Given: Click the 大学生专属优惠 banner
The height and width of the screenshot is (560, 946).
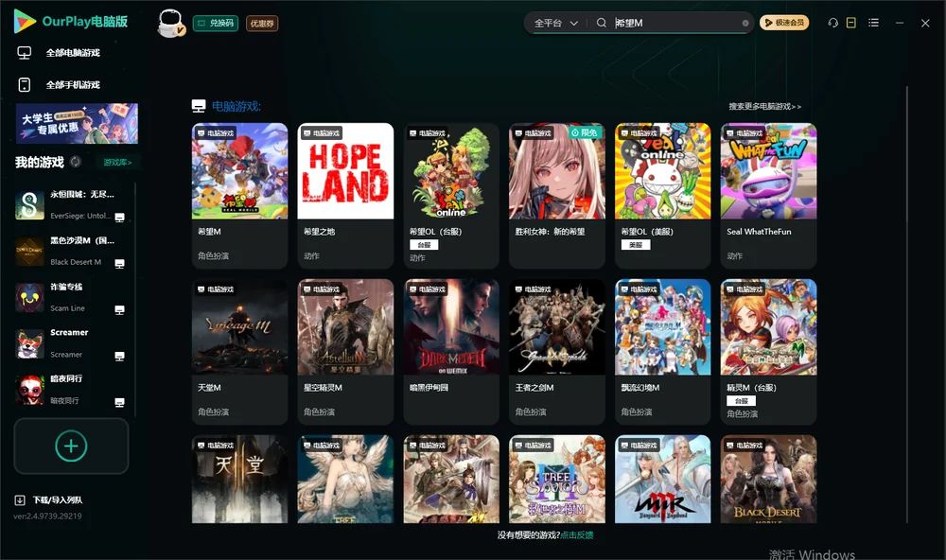Looking at the screenshot, I should coord(77,124).
